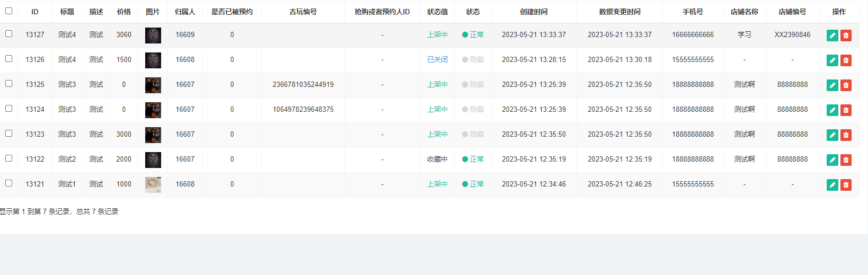Click the 创建时间 column header
This screenshot has height=275, width=868.
click(534, 12)
